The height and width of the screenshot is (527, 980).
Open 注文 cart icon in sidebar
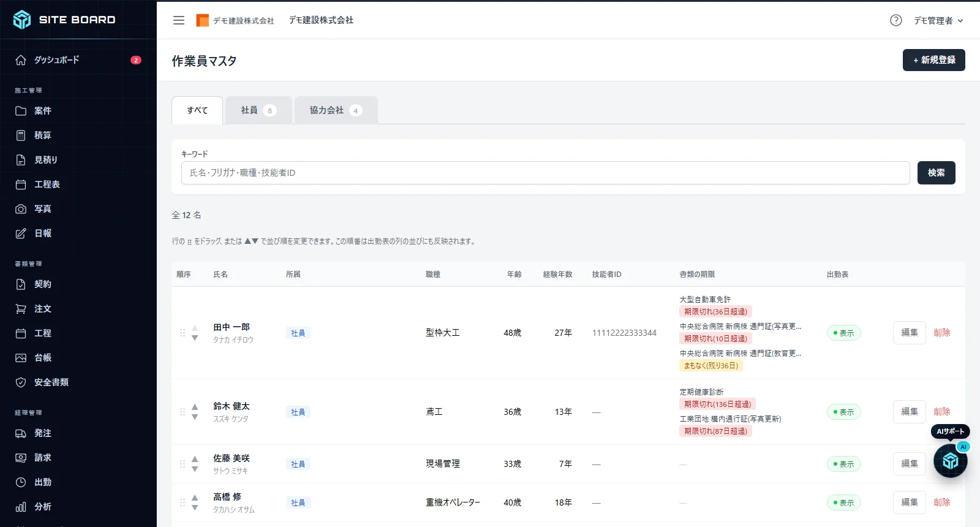coord(21,309)
